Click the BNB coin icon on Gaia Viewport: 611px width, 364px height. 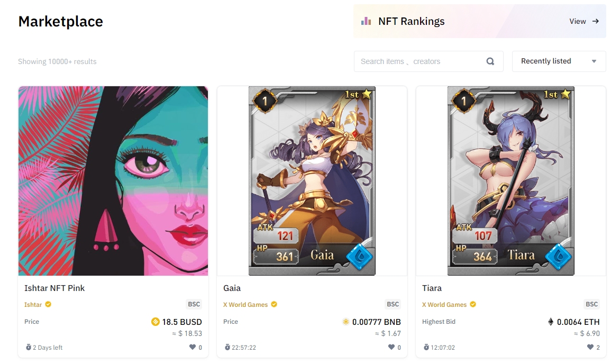pyautogui.click(x=345, y=322)
